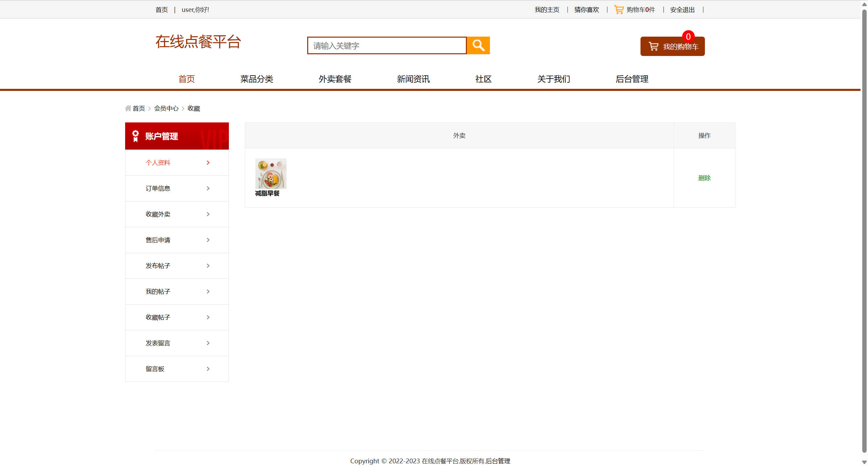This screenshot has height=466, width=868.
Task: Open 我的主页 from the top bar
Action: (546, 9)
